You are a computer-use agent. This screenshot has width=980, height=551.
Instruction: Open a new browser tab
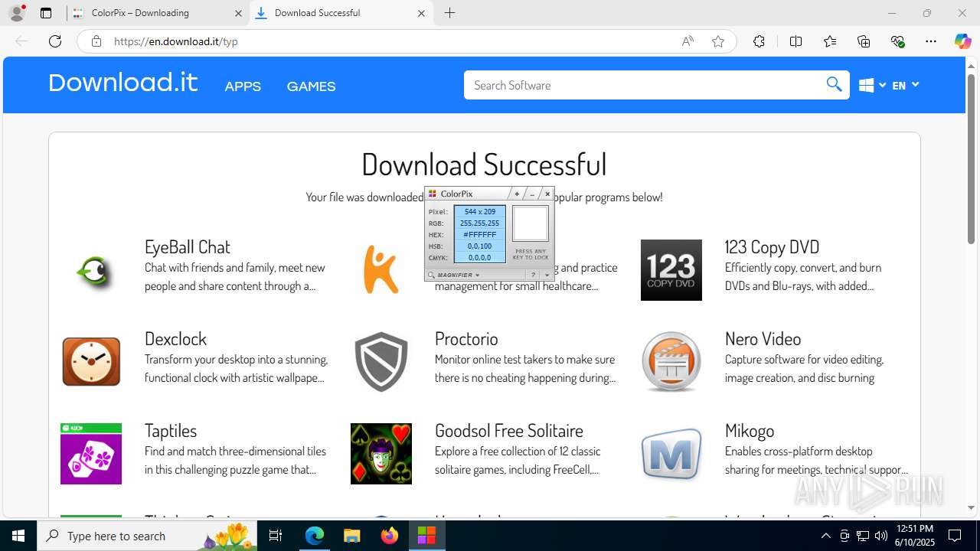point(449,13)
